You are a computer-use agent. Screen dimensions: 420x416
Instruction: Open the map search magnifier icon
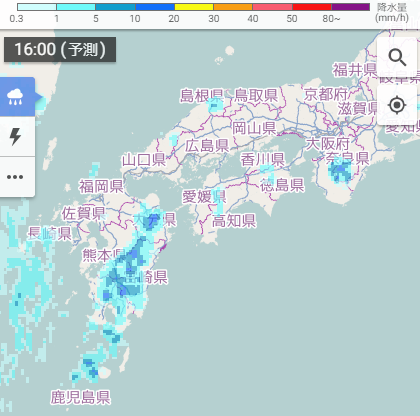(x=397, y=57)
